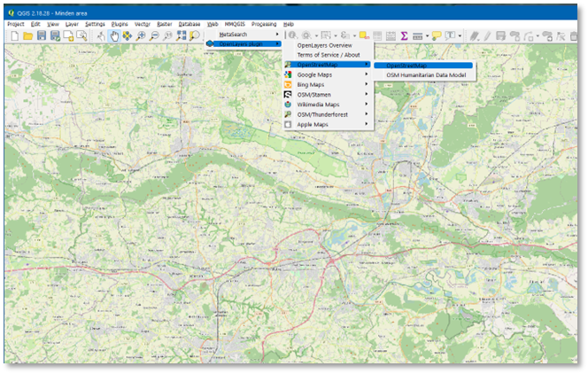Save the project with the floppy icon
Image resolution: width=588 pixels, height=374 pixels.
(42, 35)
